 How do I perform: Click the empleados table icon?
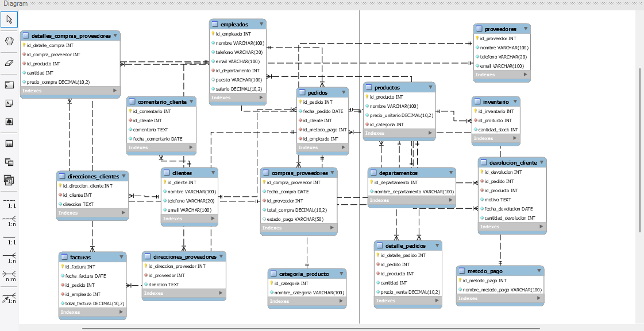(x=215, y=24)
